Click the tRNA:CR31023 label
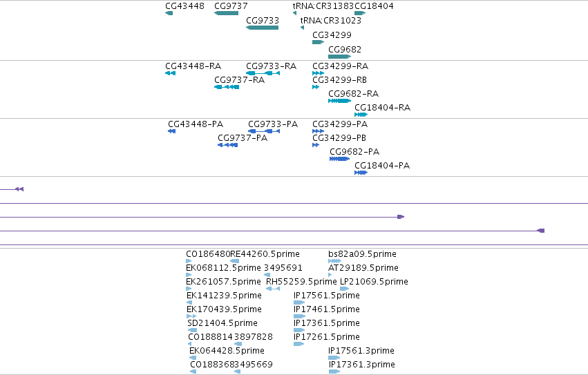588x375 pixels. (x=331, y=20)
